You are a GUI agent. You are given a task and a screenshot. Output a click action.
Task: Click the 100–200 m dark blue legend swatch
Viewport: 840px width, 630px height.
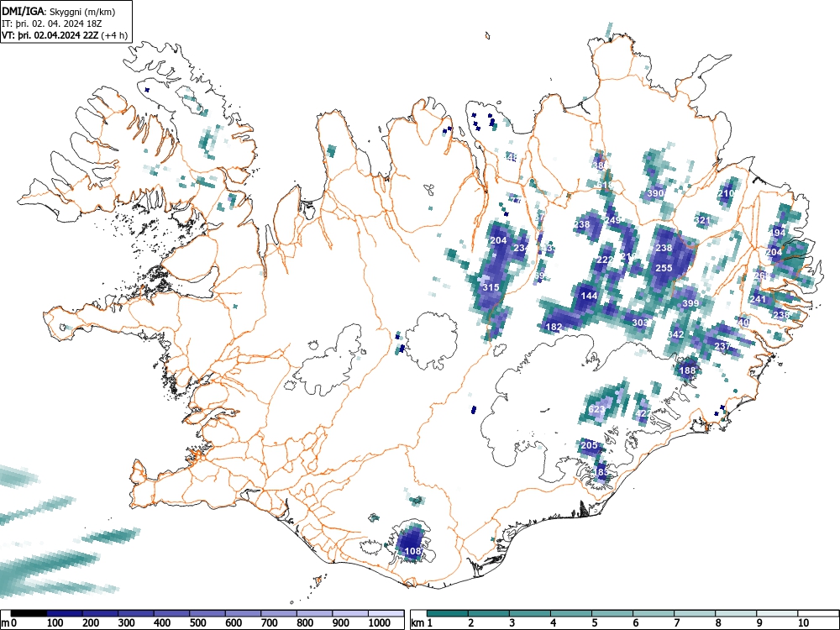pyautogui.click(x=64, y=613)
